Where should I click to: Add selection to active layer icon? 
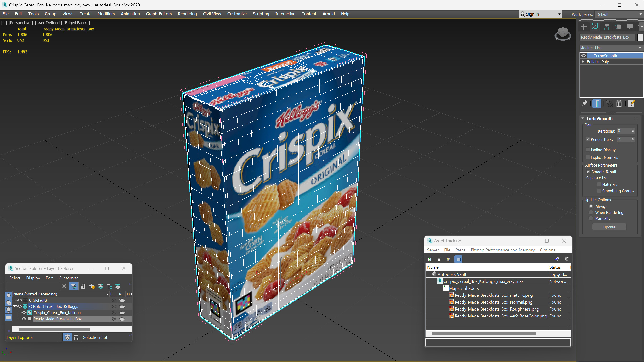(x=101, y=286)
